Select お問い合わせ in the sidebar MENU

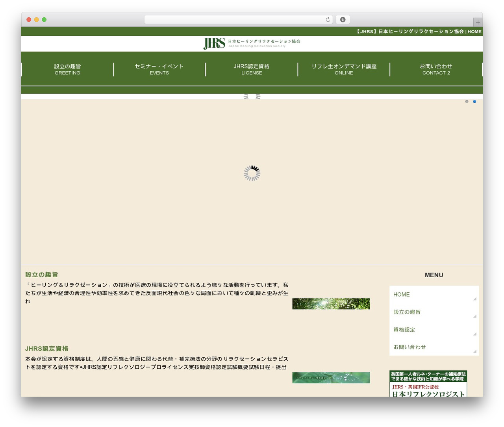(x=434, y=347)
